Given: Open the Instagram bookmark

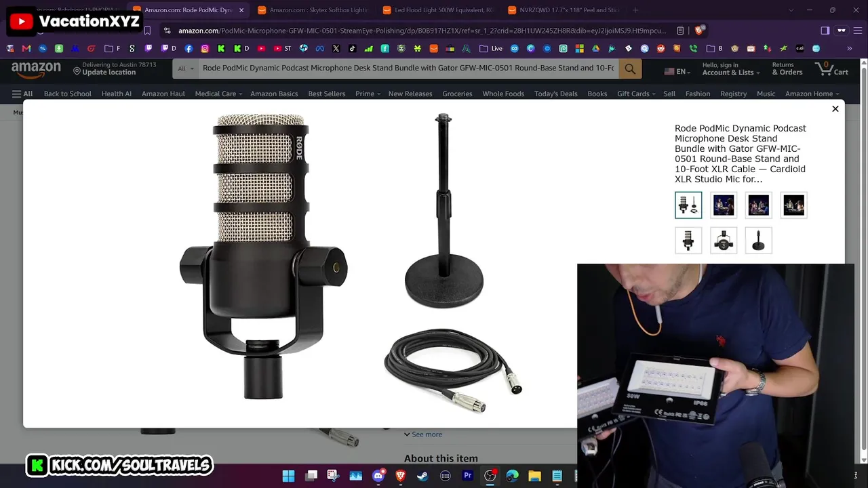Looking at the screenshot, I should coord(205,49).
